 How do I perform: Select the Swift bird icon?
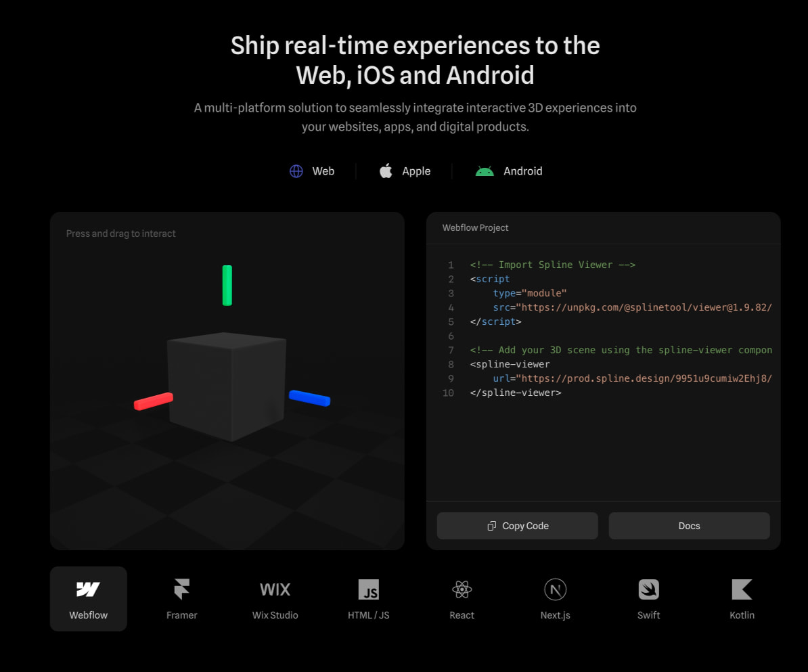click(649, 589)
